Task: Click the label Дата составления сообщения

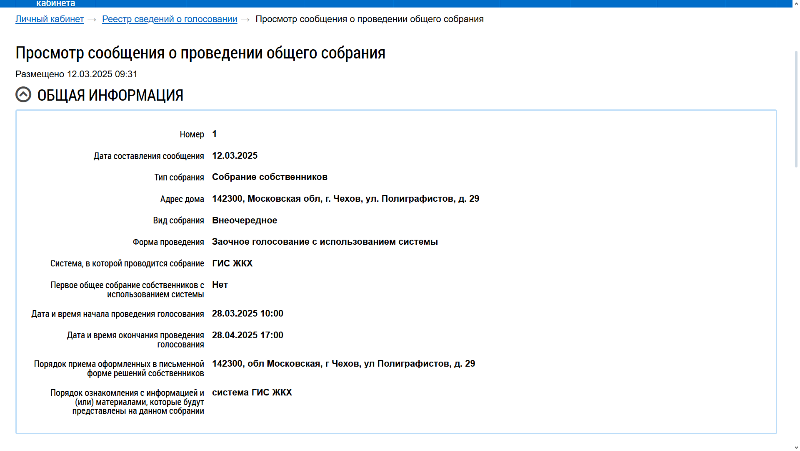Action: (x=149, y=156)
